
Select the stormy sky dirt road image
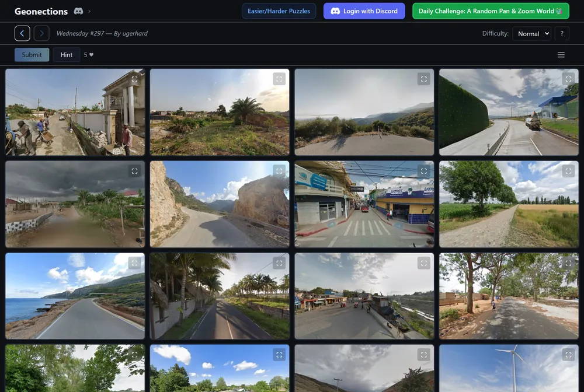[x=75, y=204]
